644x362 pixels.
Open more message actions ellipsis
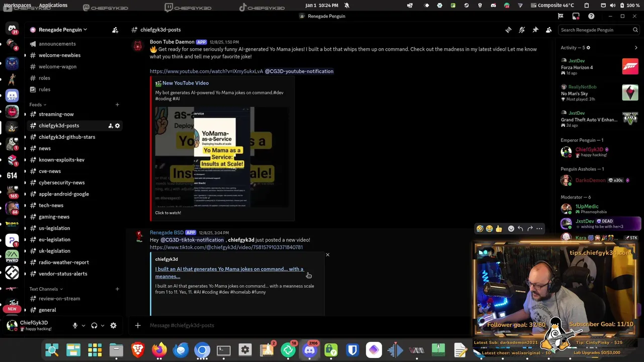pyautogui.click(x=539, y=229)
